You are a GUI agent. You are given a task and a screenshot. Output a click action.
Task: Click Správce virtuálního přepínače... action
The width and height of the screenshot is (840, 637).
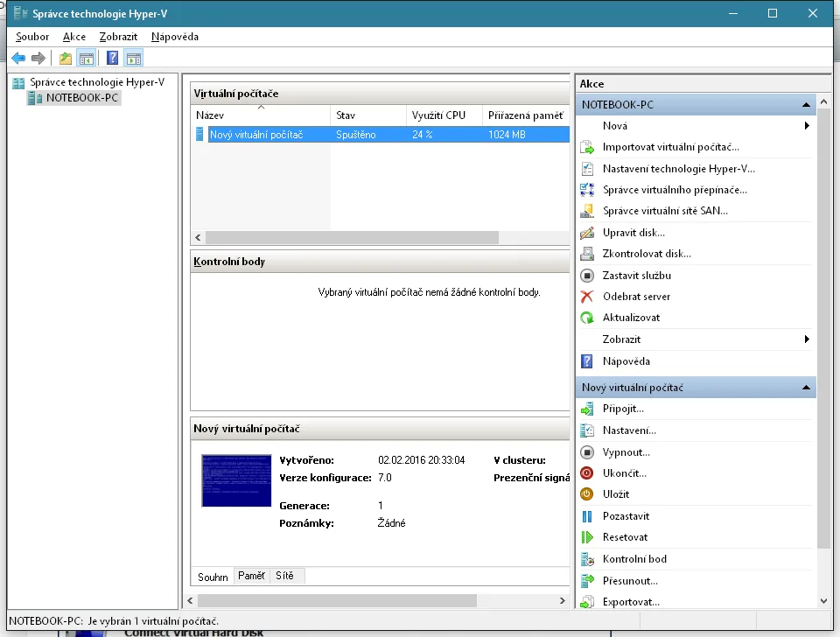[675, 190]
